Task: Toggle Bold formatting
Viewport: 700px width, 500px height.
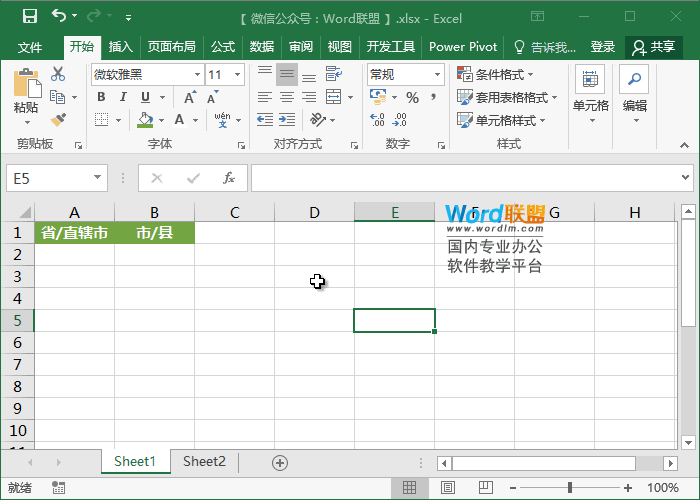Action: click(x=101, y=97)
